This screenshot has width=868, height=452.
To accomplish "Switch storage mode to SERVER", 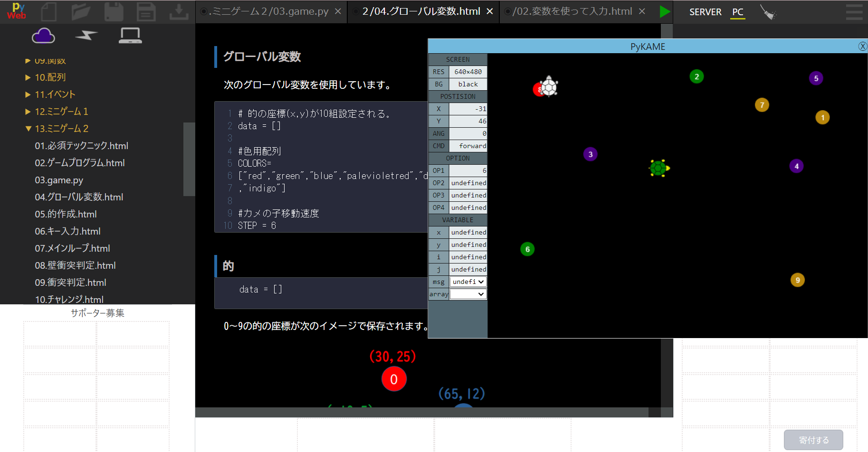I will [705, 11].
